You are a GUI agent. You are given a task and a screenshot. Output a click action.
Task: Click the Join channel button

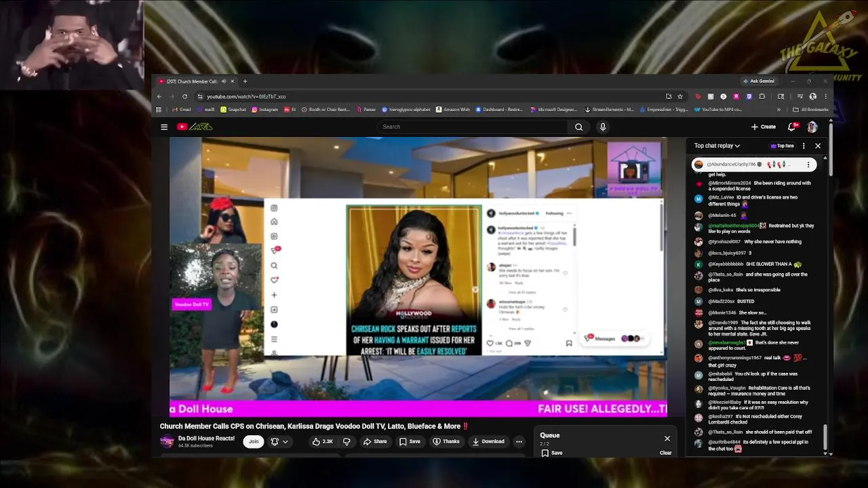pyautogui.click(x=254, y=442)
